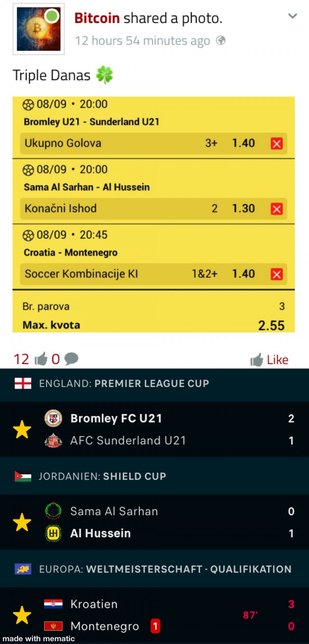Remove the Bromley U21 - Sunderland U21 bet
Image resolution: width=309 pixels, height=644 pixels.
[276, 144]
